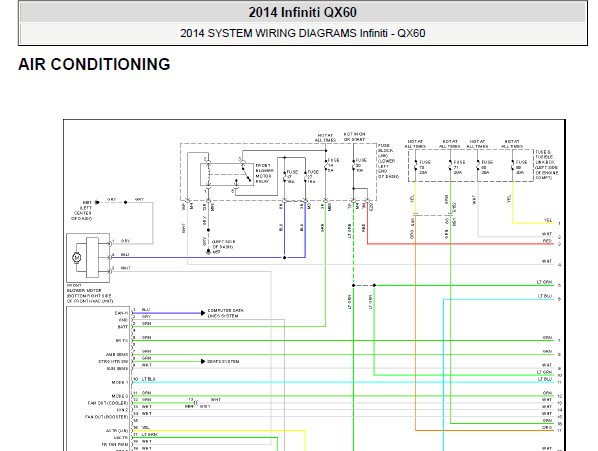Click the System Wiring Diagrams subtitle
Image resolution: width=598 pixels, height=451 pixels.
(x=303, y=33)
